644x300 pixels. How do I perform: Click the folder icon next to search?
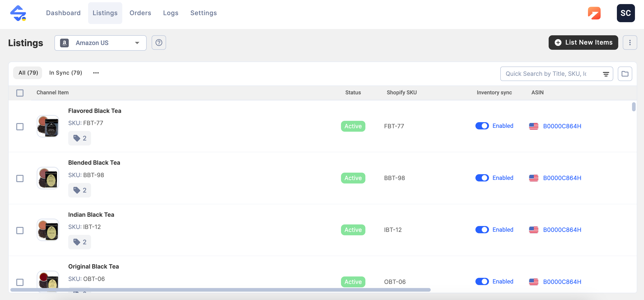coord(625,74)
